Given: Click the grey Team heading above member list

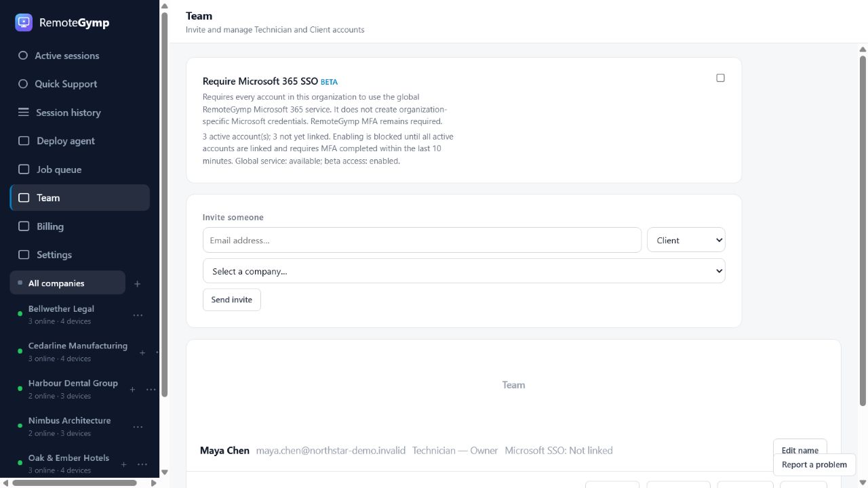Looking at the screenshot, I should (x=513, y=385).
